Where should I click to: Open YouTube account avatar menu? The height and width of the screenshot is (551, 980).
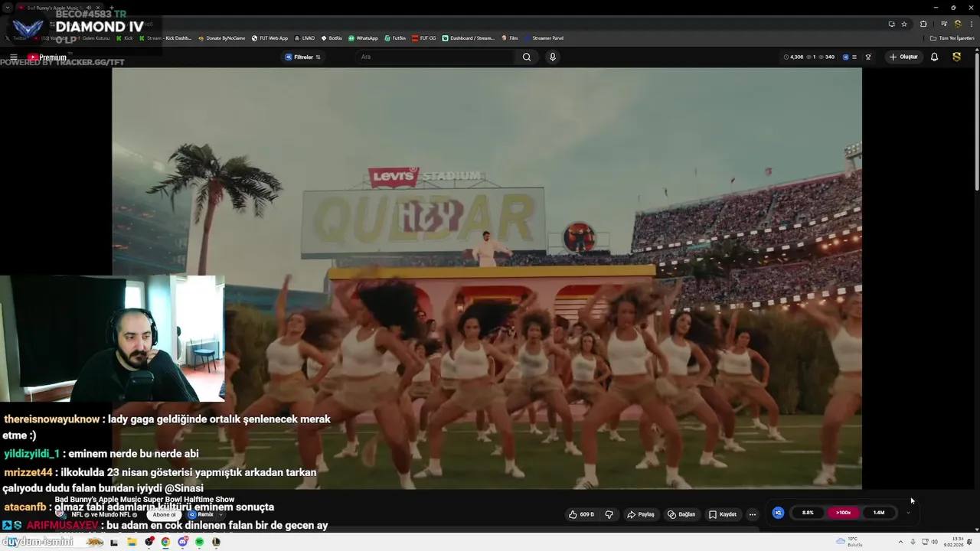[956, 57]
